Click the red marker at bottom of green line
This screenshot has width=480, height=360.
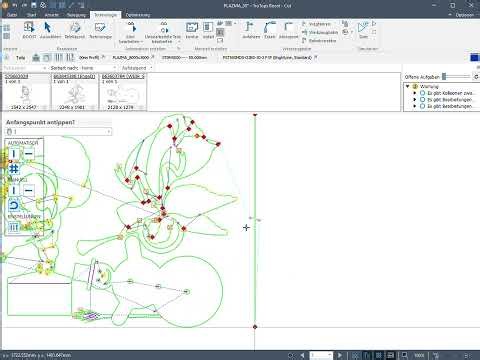point(255,327)
